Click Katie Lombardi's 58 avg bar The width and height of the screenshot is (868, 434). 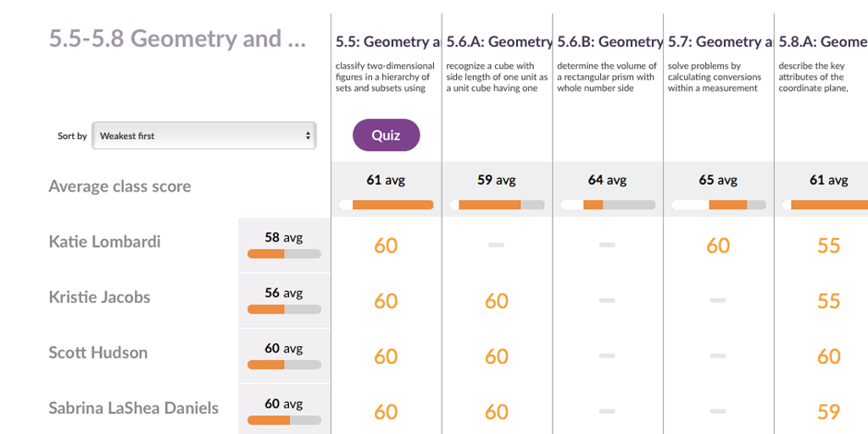point(284,254)
